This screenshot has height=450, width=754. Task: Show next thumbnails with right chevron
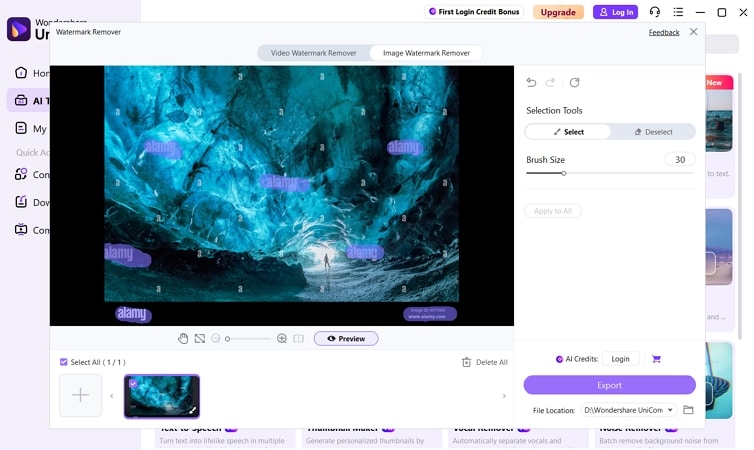[x=504, y=396]
